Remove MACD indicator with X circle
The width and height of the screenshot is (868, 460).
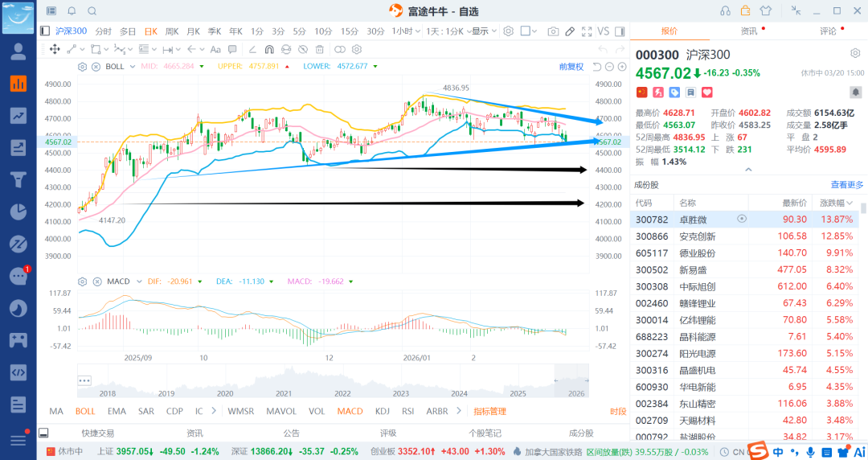[97, 281]
